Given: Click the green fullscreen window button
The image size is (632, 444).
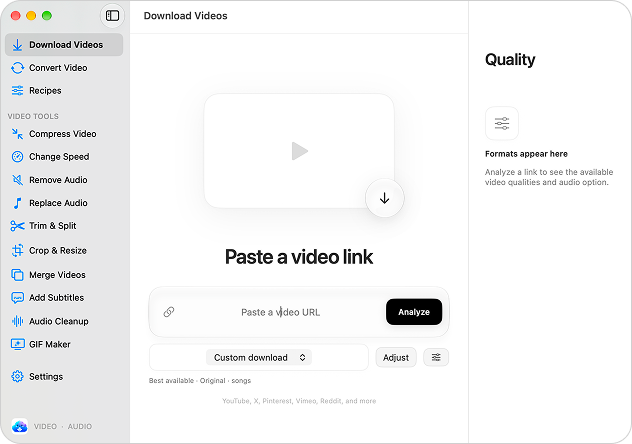Looking at the screenshot, I should 47,16.
